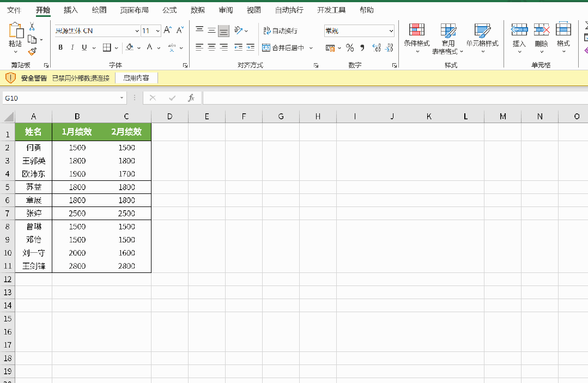
Task: Align text left
Action: 199,47
